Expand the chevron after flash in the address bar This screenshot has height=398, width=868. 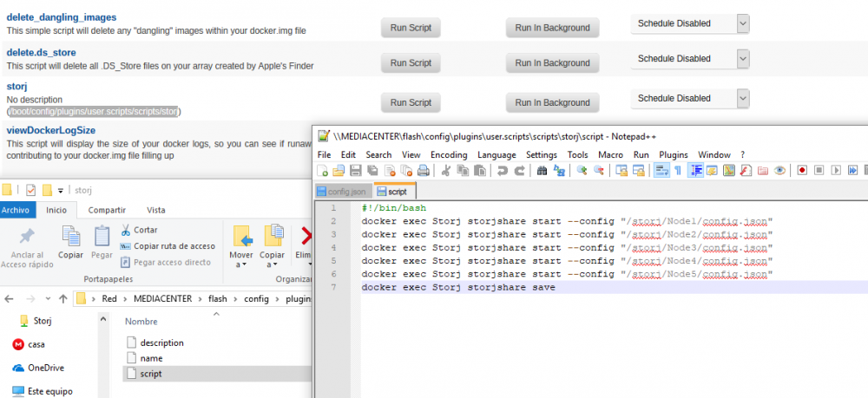tap(236, 299)
